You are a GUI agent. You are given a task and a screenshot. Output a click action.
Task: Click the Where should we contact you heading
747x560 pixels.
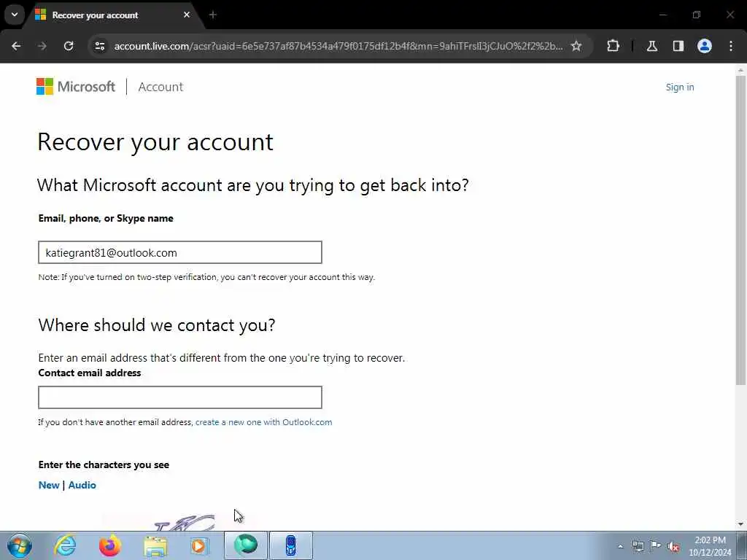coord(157,325)
